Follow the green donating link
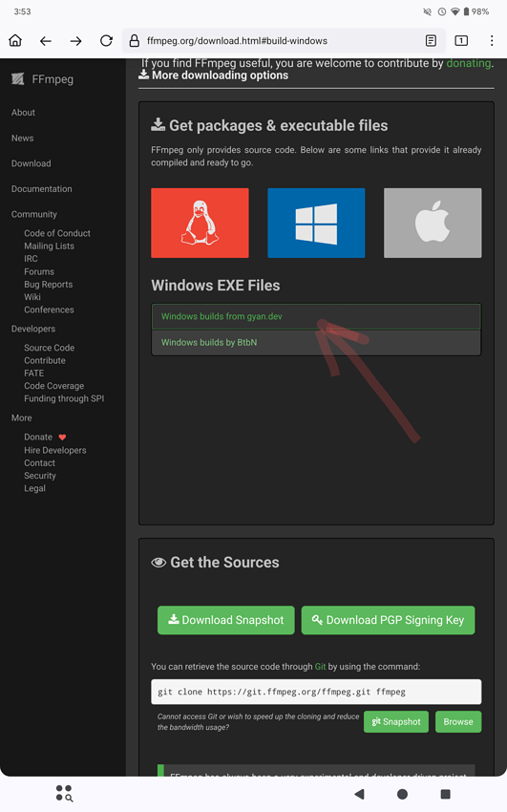Viewport: 507px width, 812px height. point(468,63)
